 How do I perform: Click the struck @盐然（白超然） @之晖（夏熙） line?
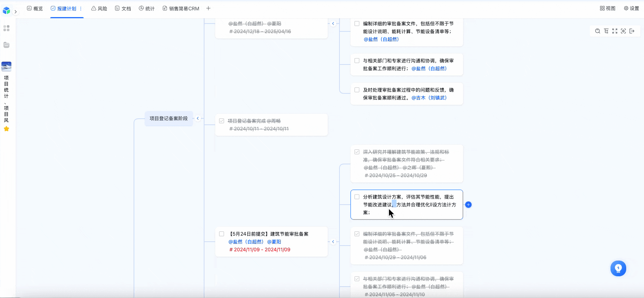pos(399,168)
